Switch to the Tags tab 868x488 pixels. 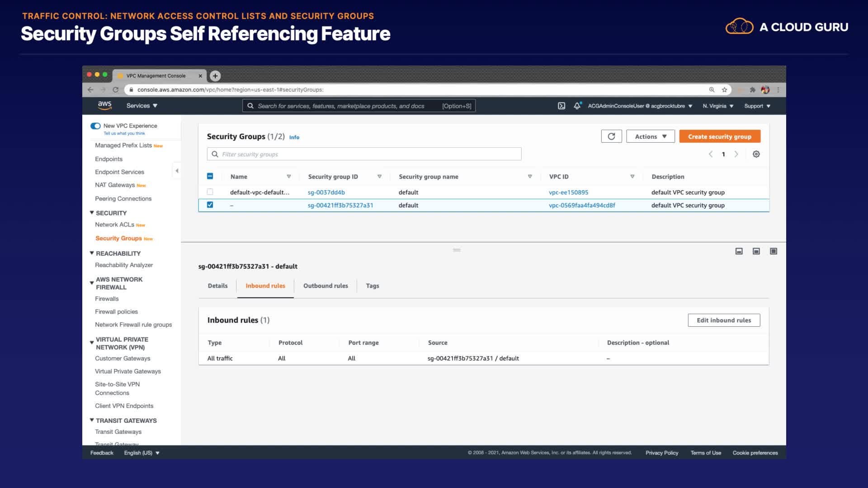[x=372, y=286]
